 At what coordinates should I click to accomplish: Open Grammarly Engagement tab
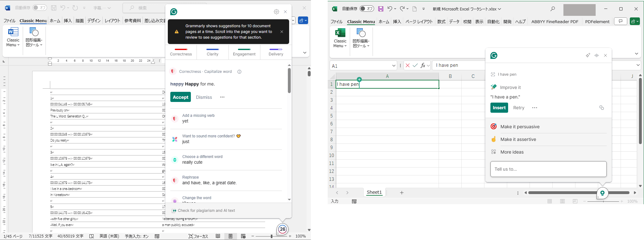tap(244, 52)
